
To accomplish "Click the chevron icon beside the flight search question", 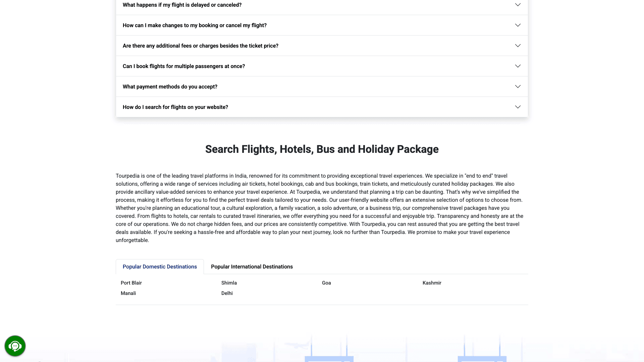I will click(518, 107).
